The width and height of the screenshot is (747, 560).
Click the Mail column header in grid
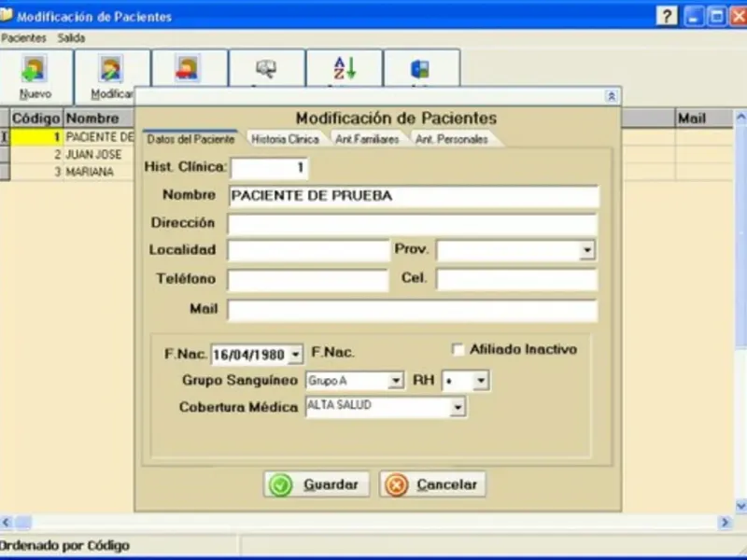(x=704, y=119)
